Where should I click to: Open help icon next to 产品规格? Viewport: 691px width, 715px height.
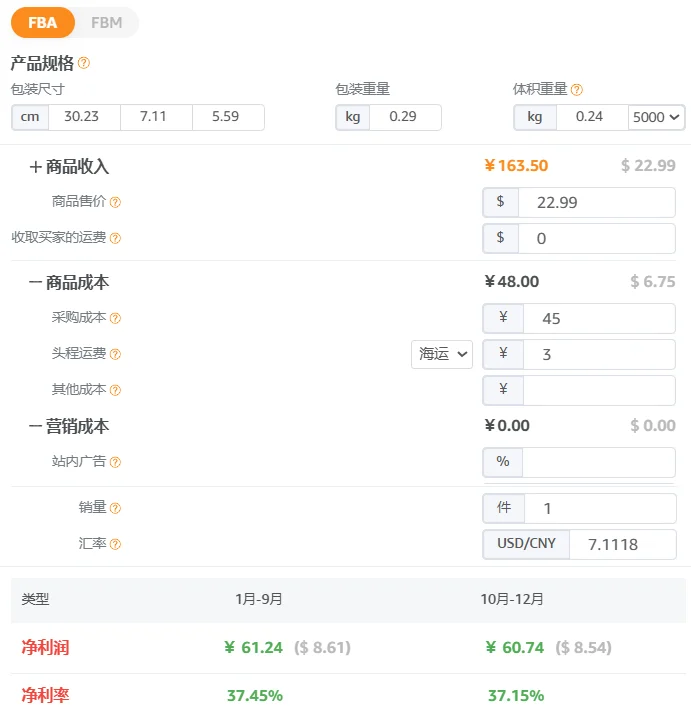(x=84, y=63)
